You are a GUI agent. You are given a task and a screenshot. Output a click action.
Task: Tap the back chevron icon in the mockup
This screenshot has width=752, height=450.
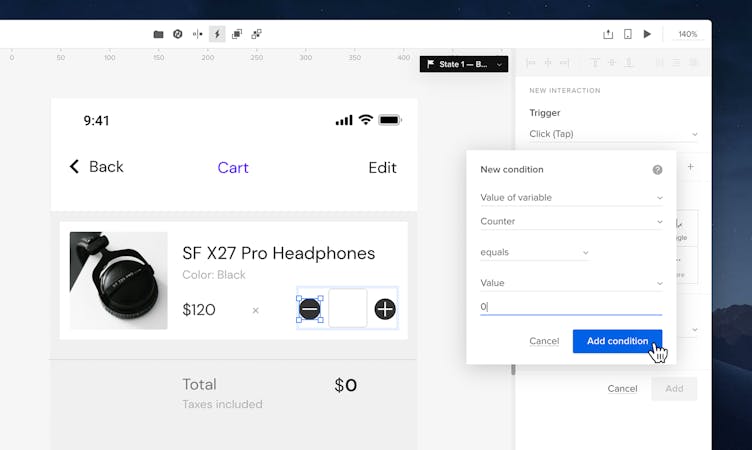tap(74, 166)
